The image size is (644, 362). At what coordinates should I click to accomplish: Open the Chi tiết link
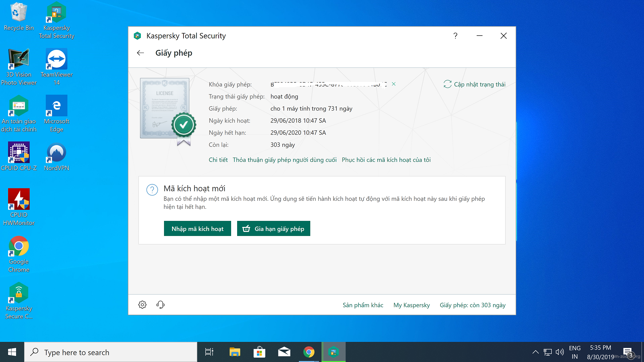(x=218, y=160)
